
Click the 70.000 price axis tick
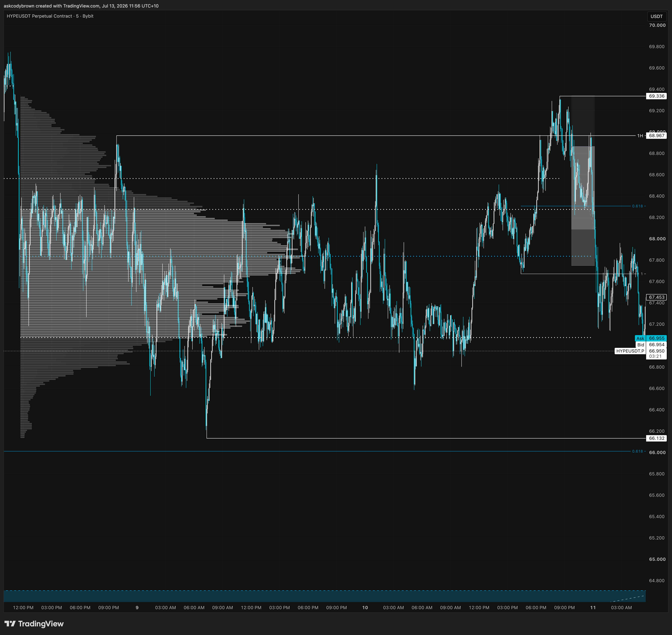coord(657,25)
